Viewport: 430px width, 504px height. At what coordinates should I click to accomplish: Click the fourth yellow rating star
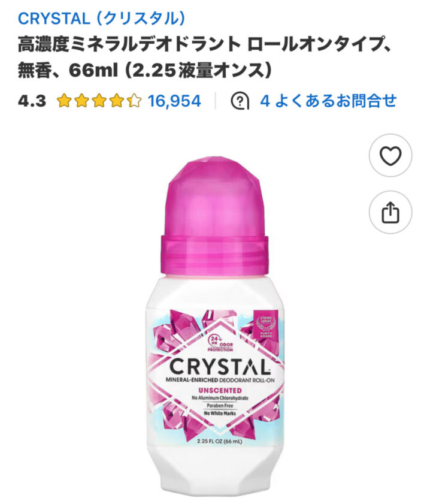[116, 101]
